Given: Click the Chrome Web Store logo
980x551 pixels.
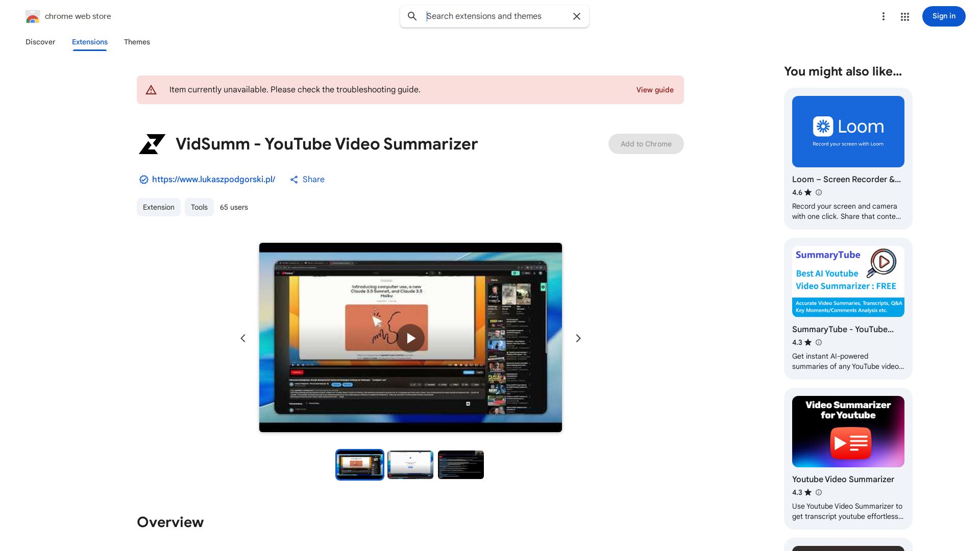Looking at the screenshot, I should 33,16.
